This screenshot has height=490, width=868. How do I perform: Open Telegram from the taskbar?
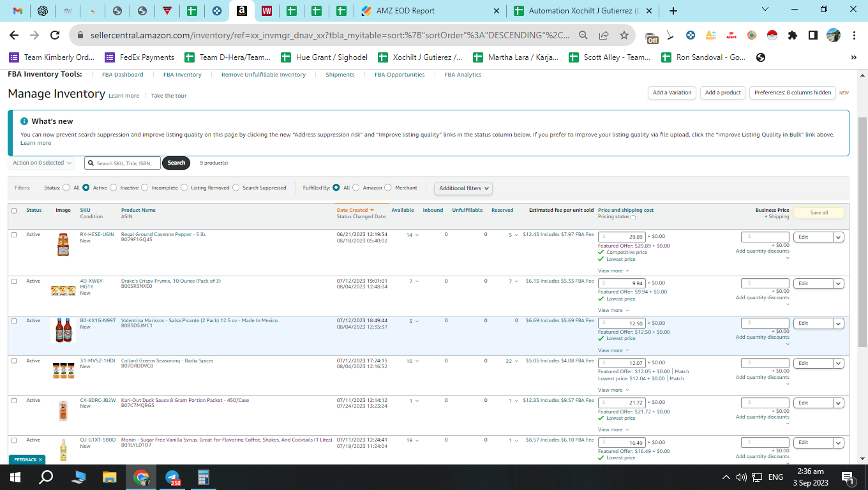click(x=172, y=477)
